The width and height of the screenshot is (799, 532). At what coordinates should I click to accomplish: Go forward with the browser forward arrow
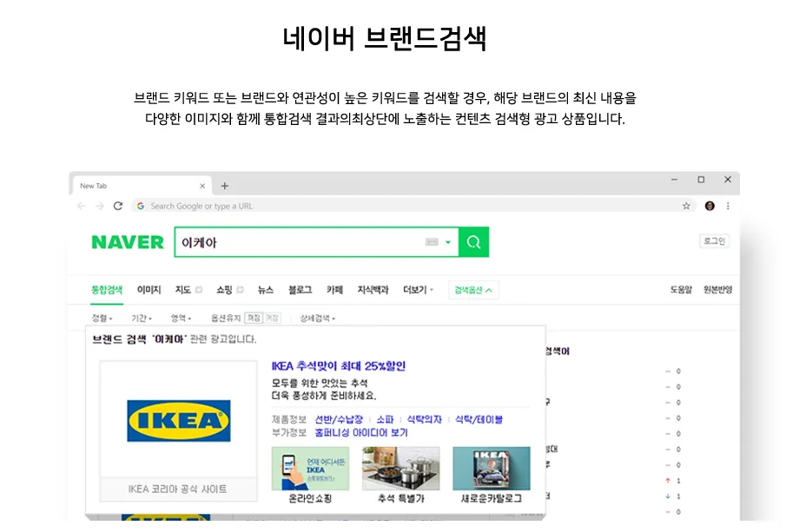coord(99,206)
